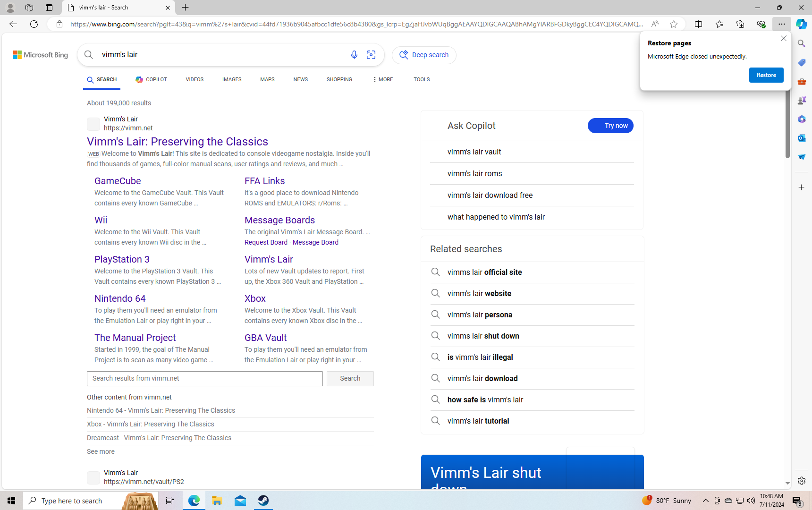Click the Microsoft Bing logo
The width and height of the screenshot is (812, 510).
[x=41, y=55]
